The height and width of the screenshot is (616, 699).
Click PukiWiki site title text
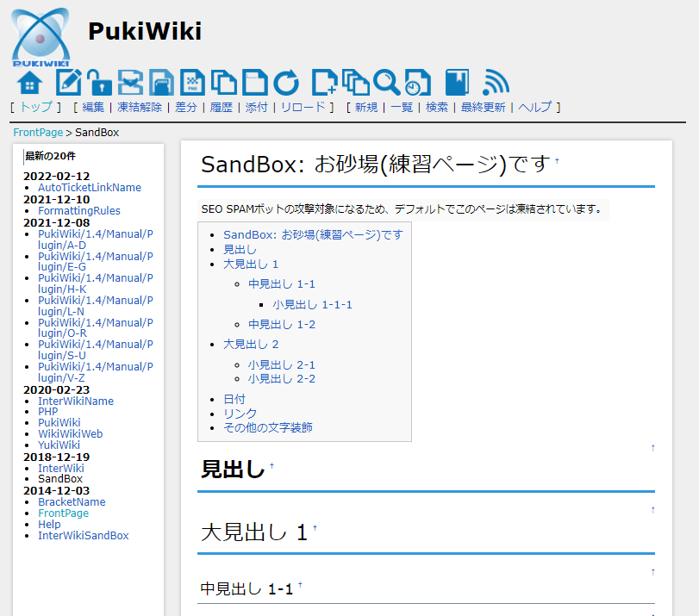point(145,31)
